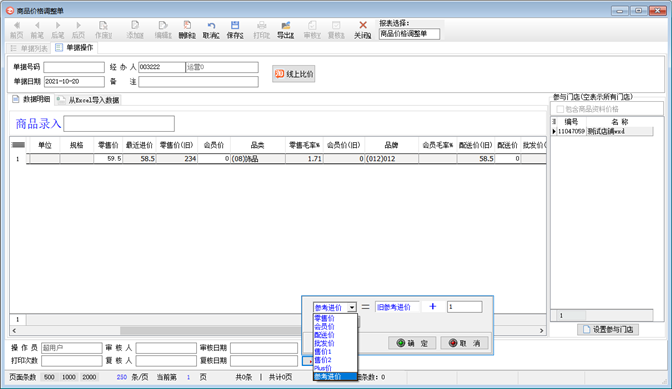Set page size to 500

click(x=49, y=377)
